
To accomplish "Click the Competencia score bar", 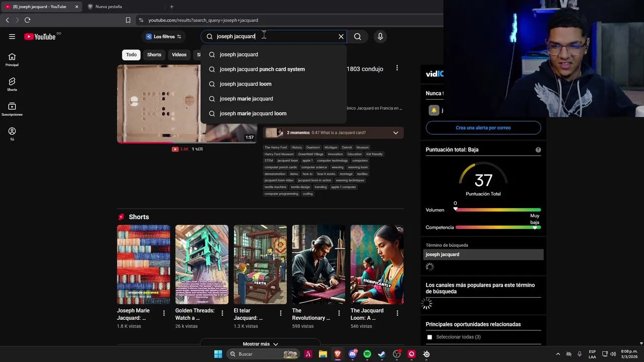I will coord(498,227).
